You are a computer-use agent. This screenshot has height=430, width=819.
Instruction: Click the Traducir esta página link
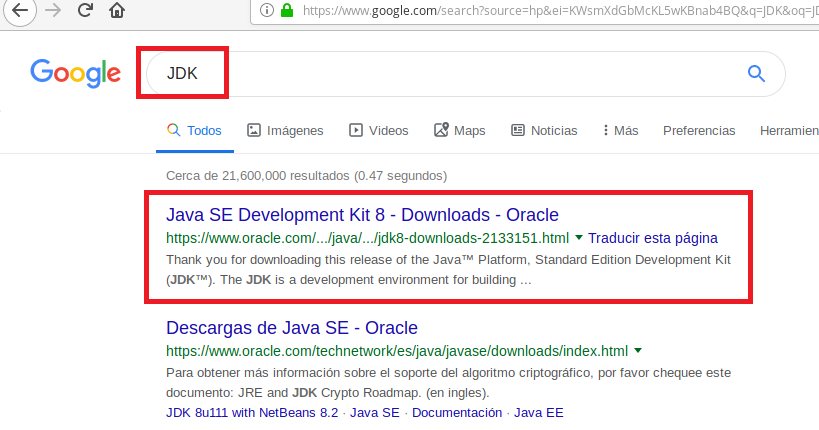[653, 238]
